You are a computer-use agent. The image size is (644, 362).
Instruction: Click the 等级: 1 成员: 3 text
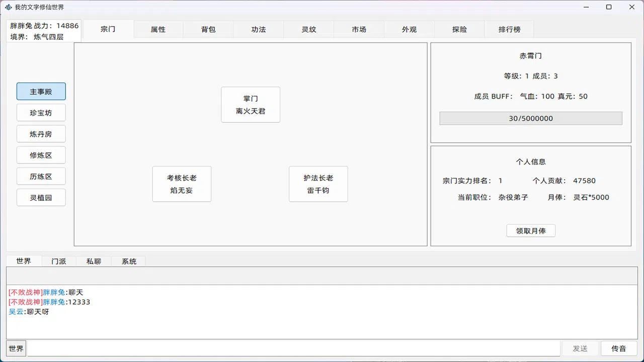(531, 76)
